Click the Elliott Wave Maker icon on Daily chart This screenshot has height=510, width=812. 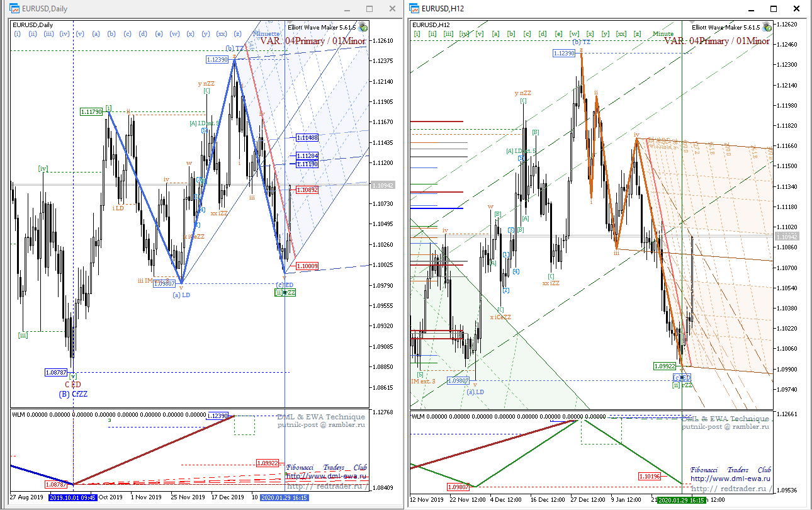point(363,28)
